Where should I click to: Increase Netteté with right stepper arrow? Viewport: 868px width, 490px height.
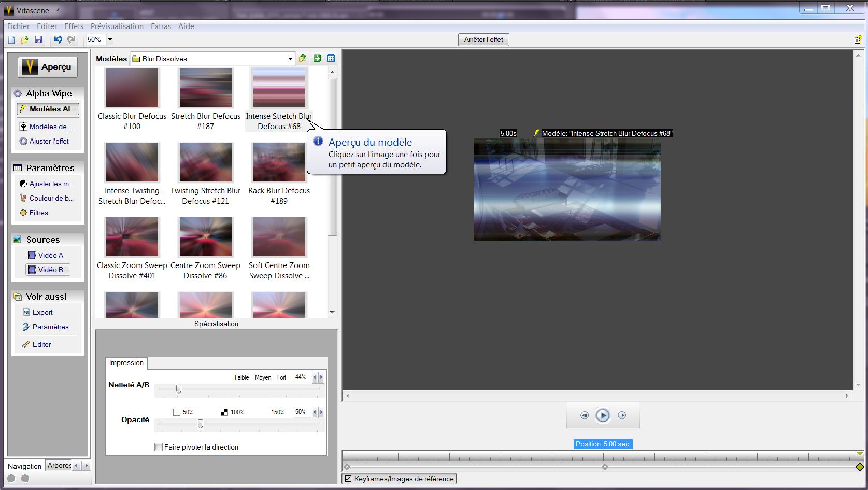(x=321, y=377)
